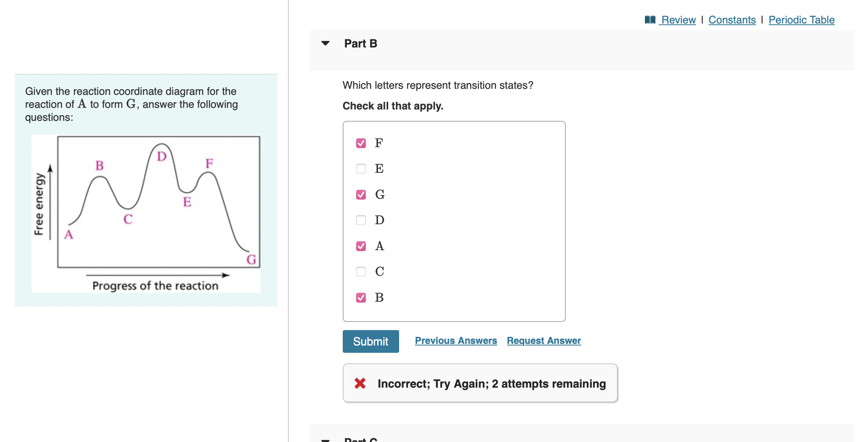Click the collapse triangle beside Part B
868x442 pixels.
click(x=326, y=43)
